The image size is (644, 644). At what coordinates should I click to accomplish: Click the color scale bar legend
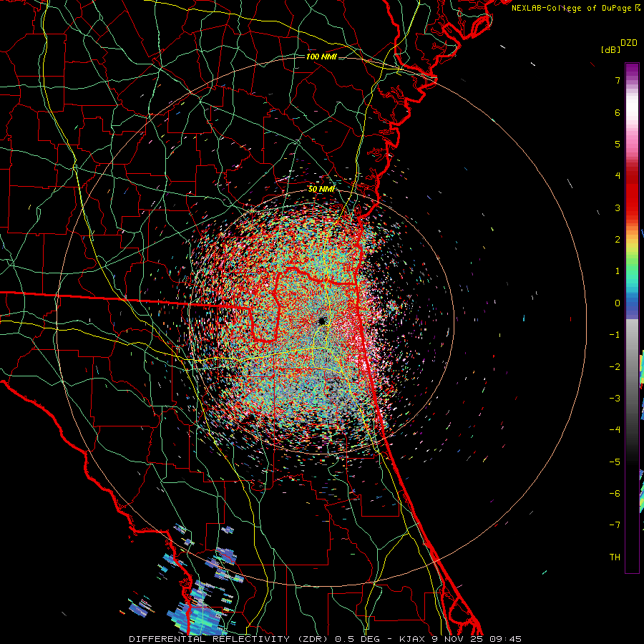coord(632,318)
